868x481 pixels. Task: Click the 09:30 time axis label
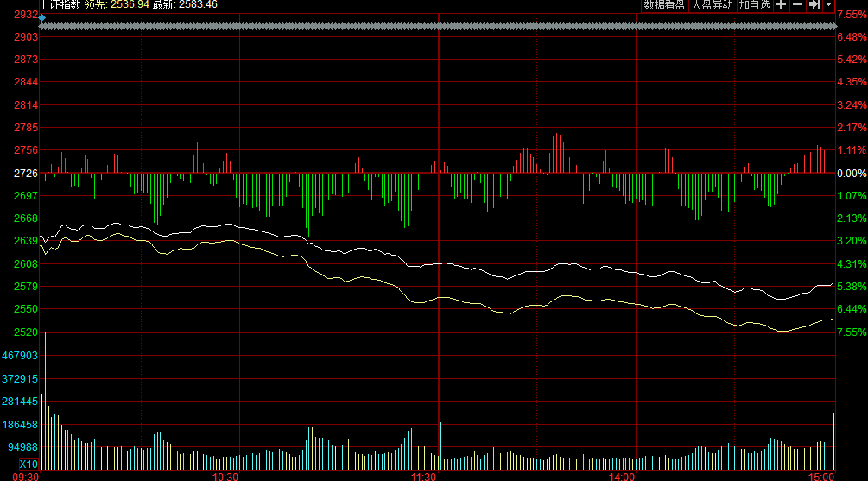(25, 477)
